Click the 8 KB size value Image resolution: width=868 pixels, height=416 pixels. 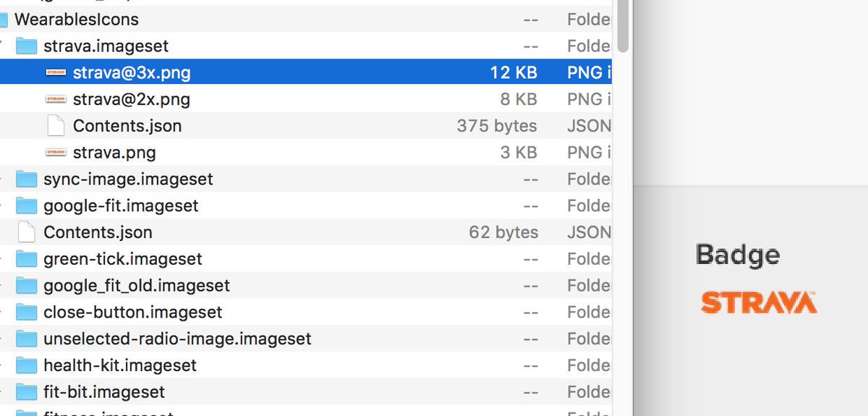pyautogui.click(x=518, y=99)
